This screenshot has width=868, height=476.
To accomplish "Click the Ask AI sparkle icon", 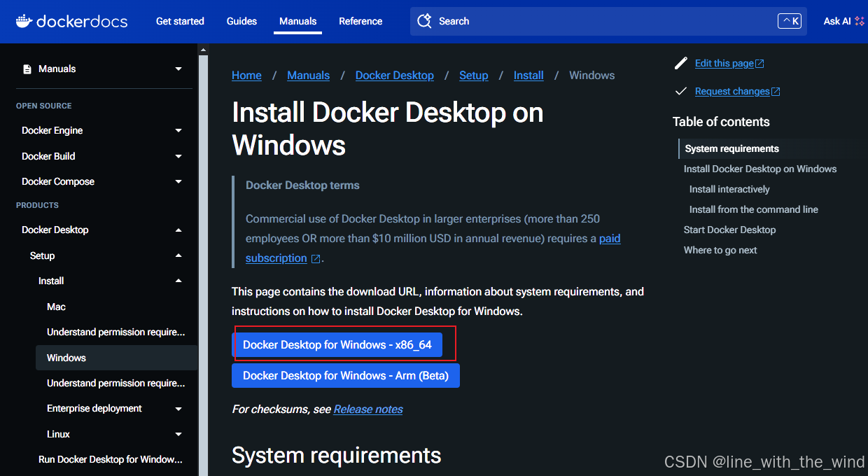I will pyautogui.click(x=860, y=21).
